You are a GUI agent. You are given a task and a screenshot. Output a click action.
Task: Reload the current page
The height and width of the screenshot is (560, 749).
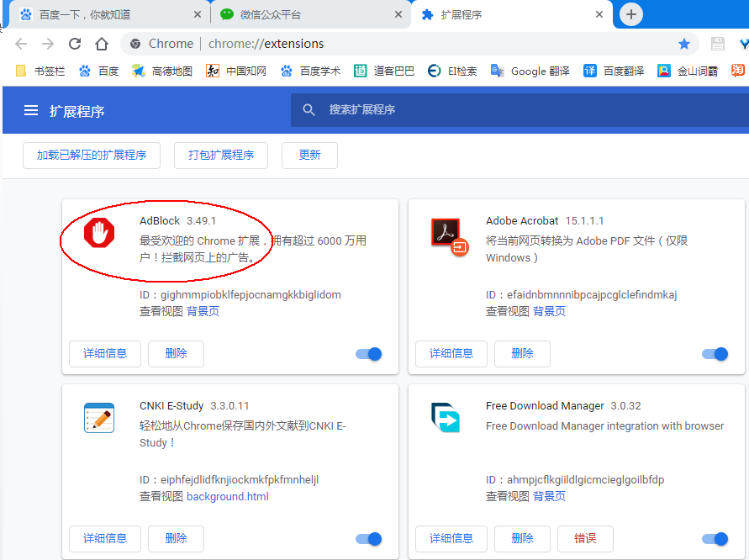pos(75,44)
